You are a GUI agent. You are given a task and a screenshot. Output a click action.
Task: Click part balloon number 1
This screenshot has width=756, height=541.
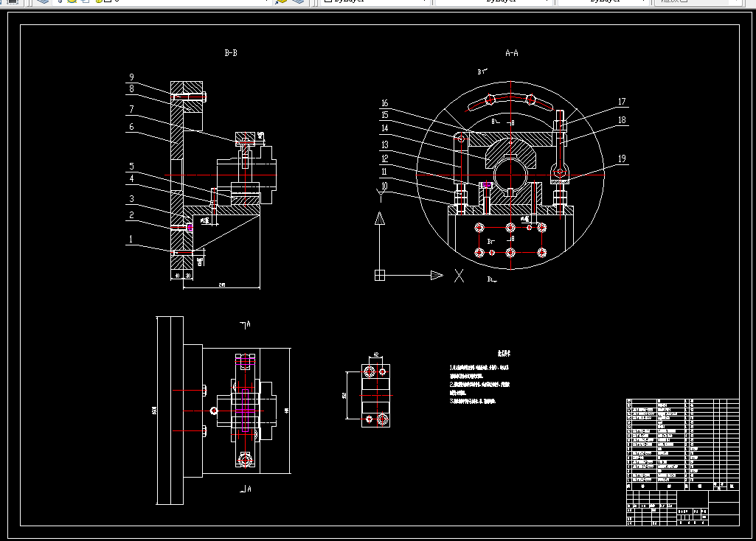click(x=131, y=239)
